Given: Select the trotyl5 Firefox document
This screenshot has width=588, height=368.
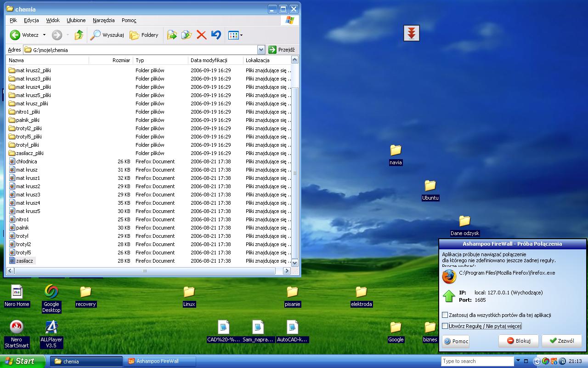Looking at the screenshot, I should (x=20, y=253).
